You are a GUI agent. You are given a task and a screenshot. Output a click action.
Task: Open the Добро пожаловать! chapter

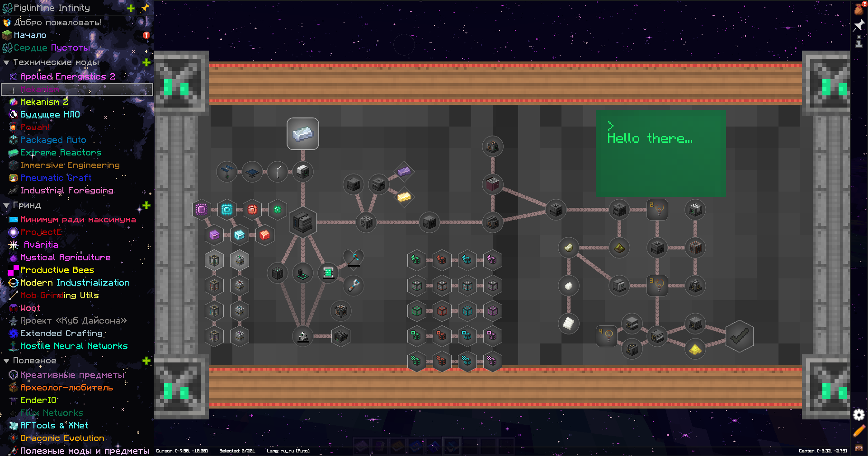point(77,22)
